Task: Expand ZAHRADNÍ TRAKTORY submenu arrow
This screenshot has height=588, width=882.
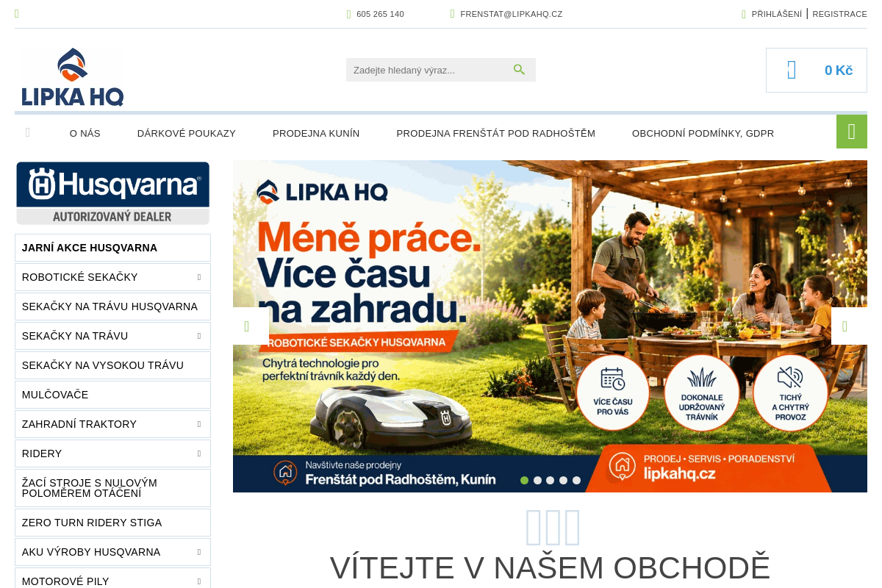Action: [x=199, y=424]
